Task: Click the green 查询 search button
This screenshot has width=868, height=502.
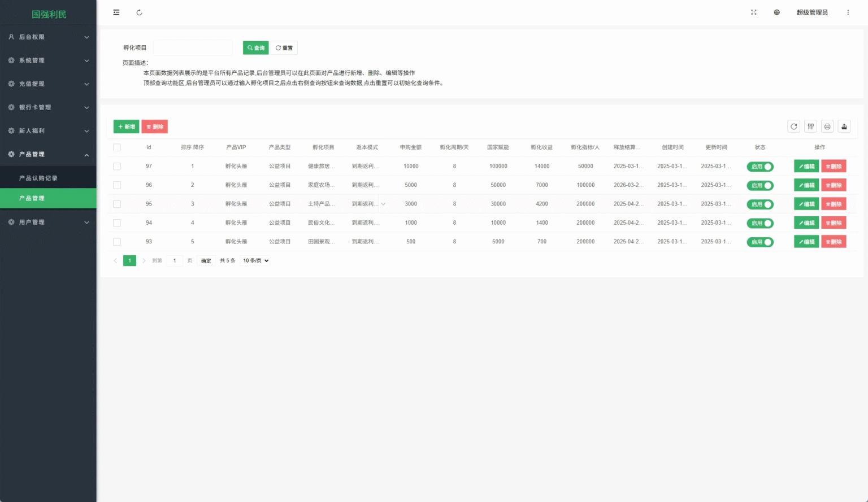Action: point(255,48)
